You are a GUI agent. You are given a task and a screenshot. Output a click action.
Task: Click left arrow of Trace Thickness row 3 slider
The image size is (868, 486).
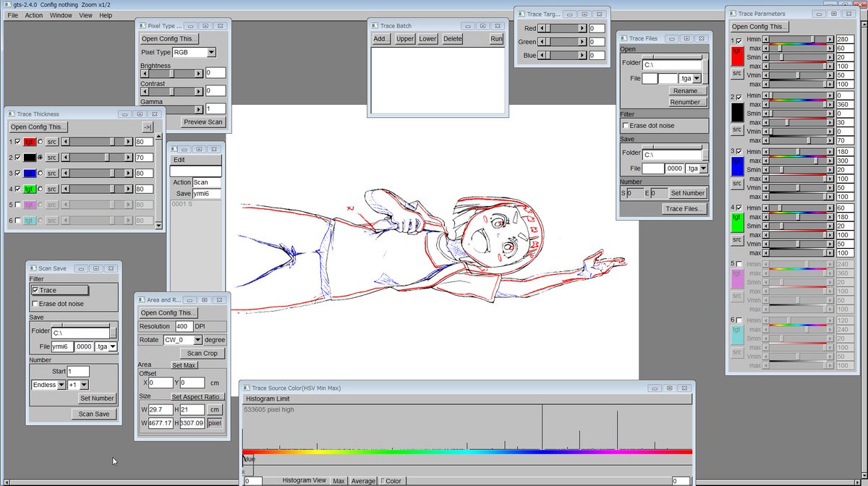[66, 174]
